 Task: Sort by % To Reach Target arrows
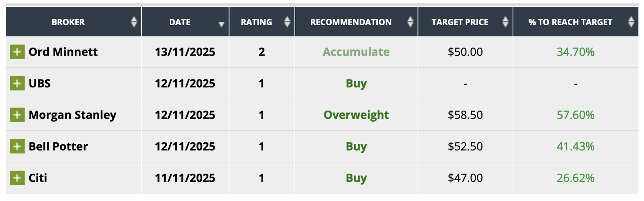tap(631, 22)
